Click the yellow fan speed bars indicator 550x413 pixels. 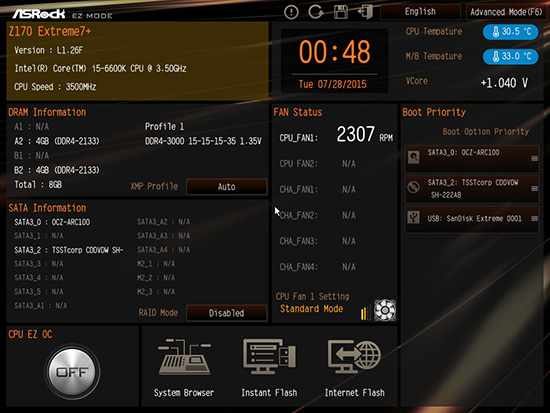click(365, 312)
